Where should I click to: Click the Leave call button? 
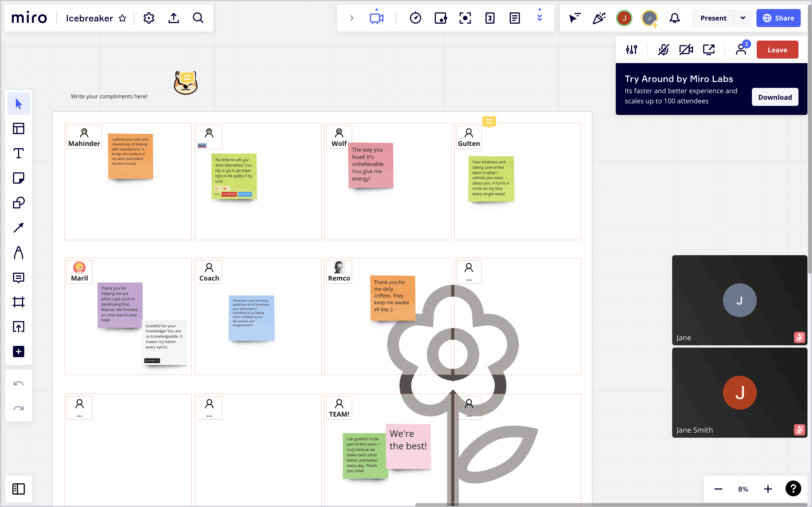tap(777, 50)
